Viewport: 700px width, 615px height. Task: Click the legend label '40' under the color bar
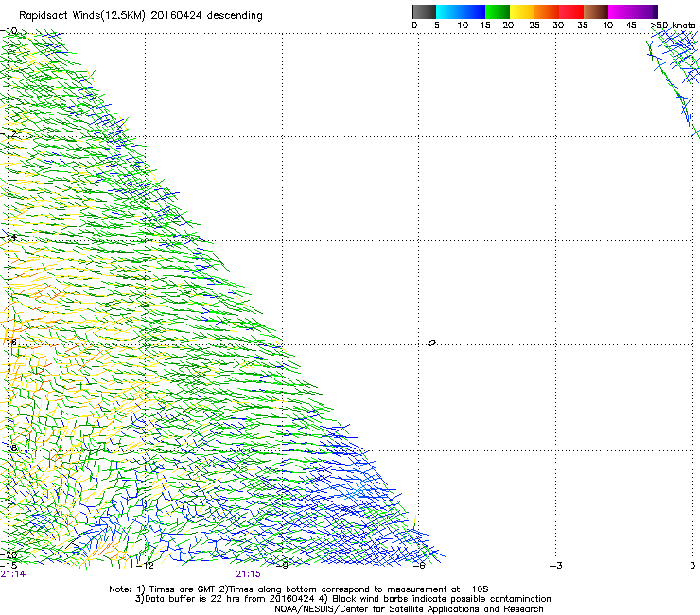pos(607,26)
